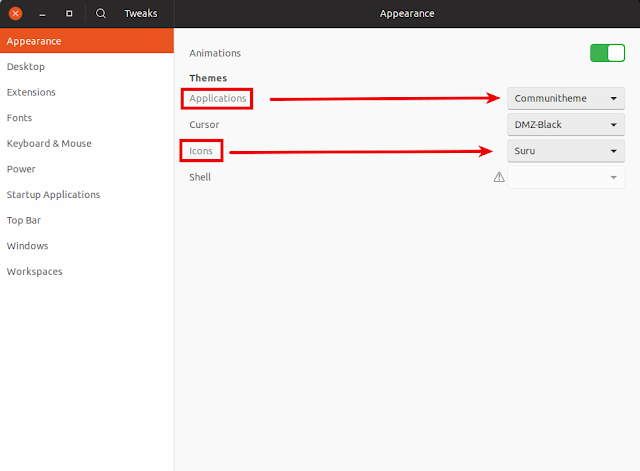
Task: Go to the Extensions section
Action: (87, 92)
